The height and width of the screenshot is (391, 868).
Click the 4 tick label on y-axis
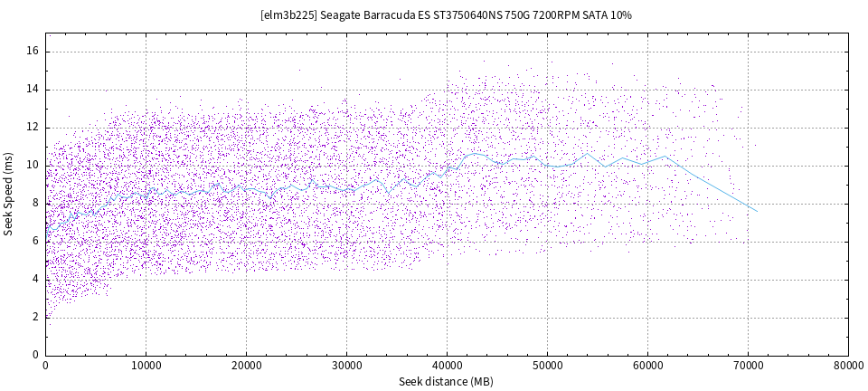(34, 280)
